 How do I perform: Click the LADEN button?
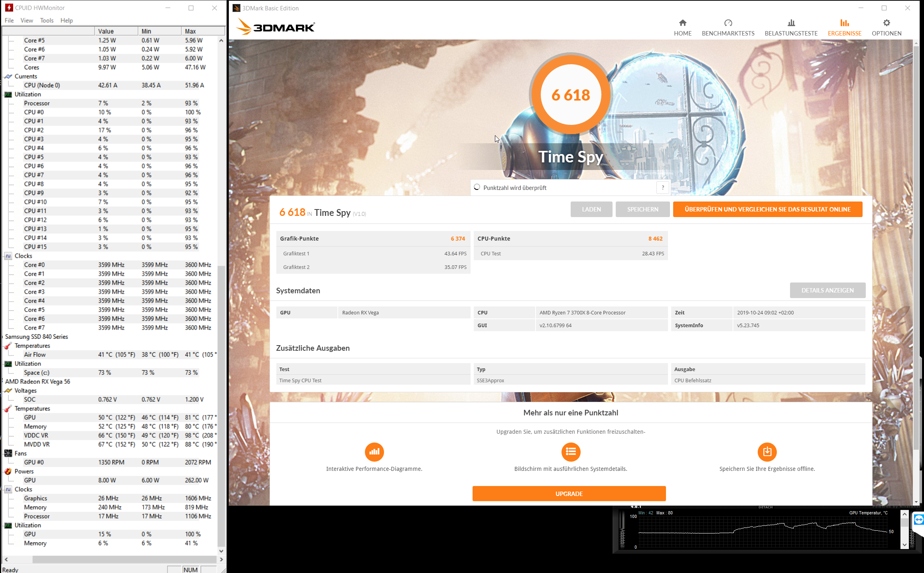[591, 209]
